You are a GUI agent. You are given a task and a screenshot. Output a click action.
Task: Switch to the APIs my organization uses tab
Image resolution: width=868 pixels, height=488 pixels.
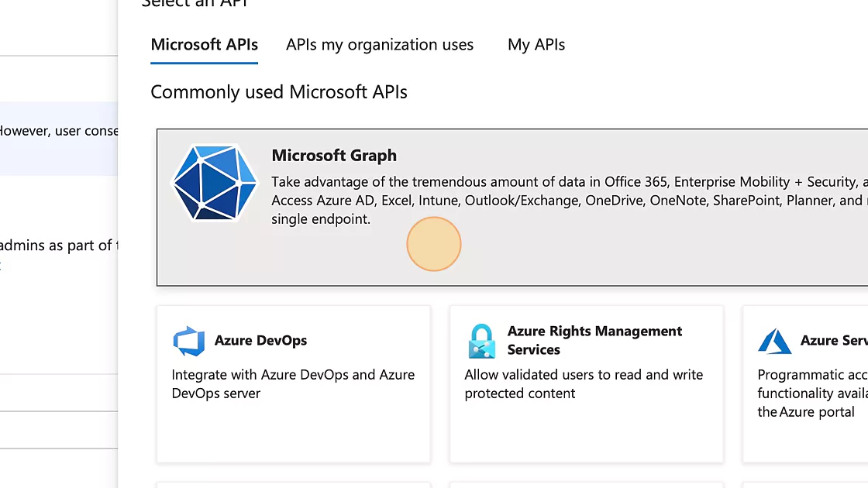click(379, 44)
